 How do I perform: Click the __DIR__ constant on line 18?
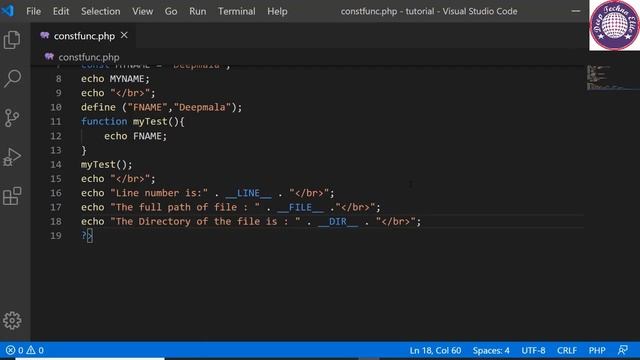pos(338,222)
